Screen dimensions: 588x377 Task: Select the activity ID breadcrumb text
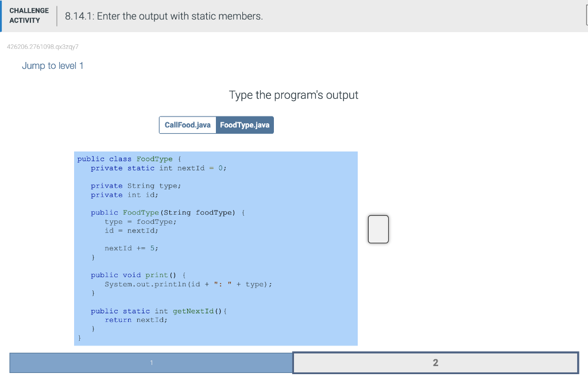(x=42, y=46)
